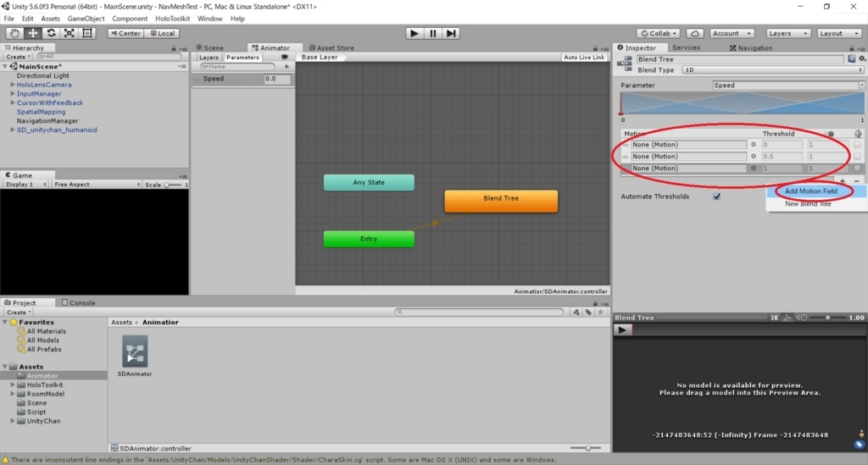Open Display 1 dropdown in Game view
The image size is (868, 465).
[25, 184]
